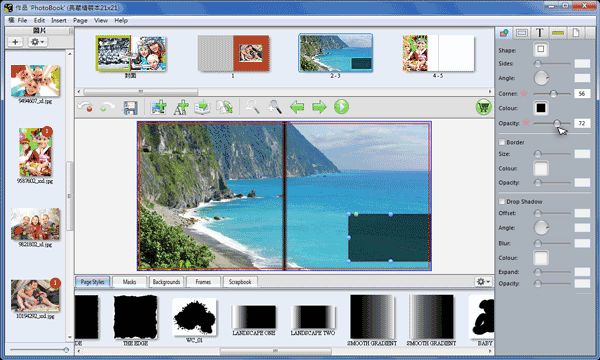
Task: Click the green shopping cart icon
Action: click(x=484, y=107)
